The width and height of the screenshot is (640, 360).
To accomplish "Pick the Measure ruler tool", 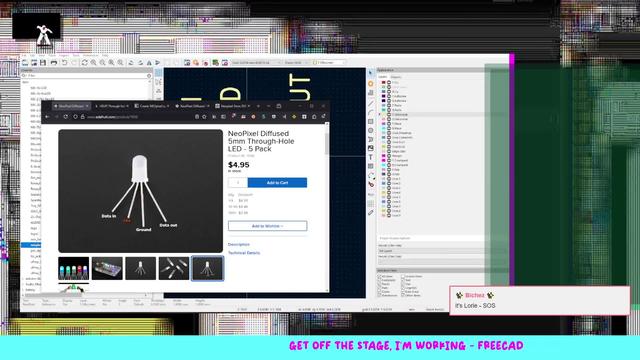I will pyautogui.click(x=371, y=213).
